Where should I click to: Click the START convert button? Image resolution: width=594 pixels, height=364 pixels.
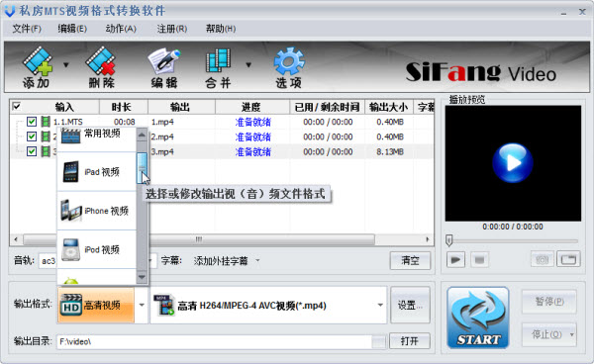click(x=478, y=318)
